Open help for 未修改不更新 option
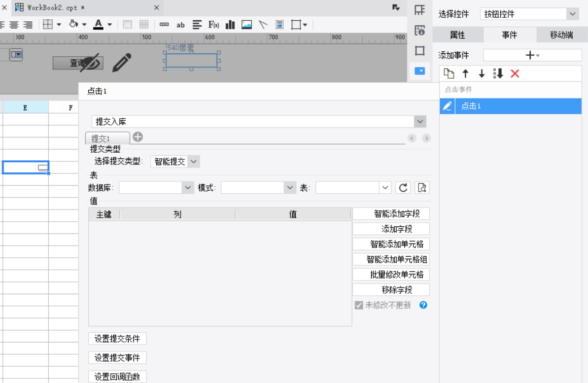Viewport: 588px width, 383px height. click(x=424, y=305)
